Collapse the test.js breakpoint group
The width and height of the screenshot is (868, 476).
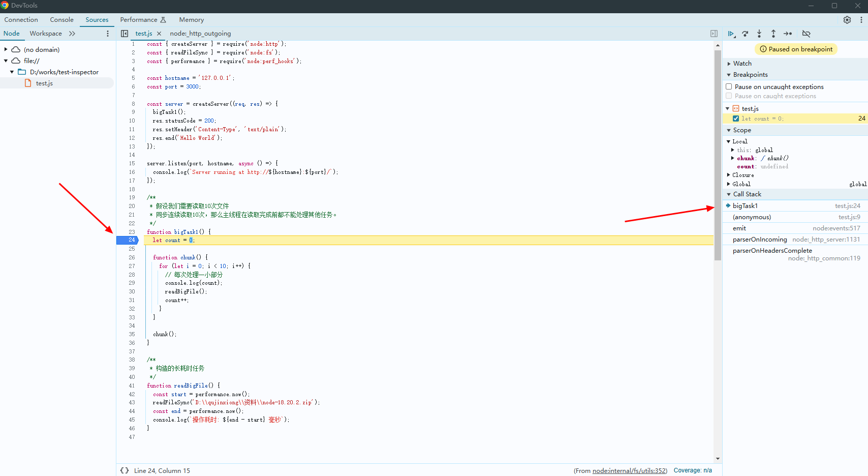(728, 108)
